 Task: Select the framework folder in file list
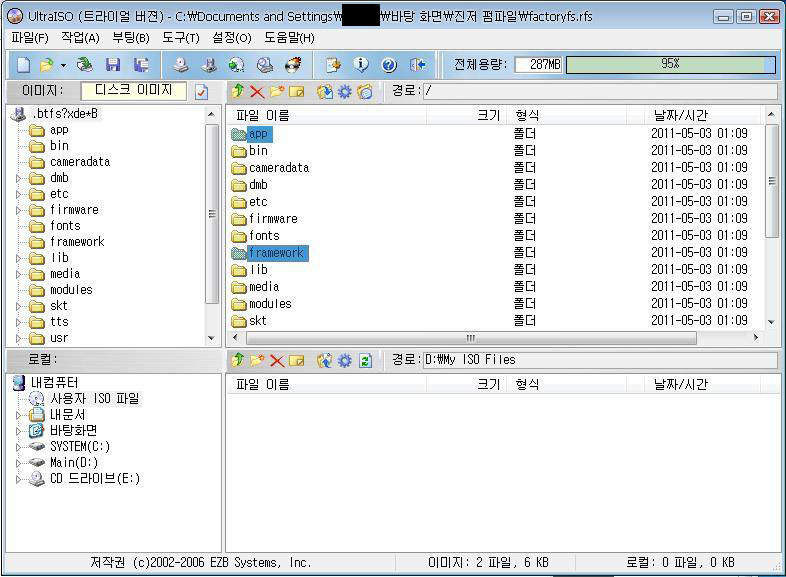(276, 253)
